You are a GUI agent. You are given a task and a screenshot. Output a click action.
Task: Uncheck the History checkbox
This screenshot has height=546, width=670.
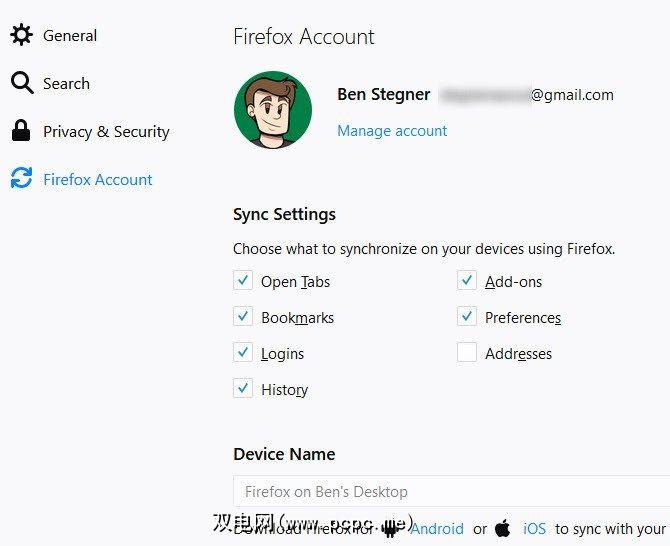point(243,389)
